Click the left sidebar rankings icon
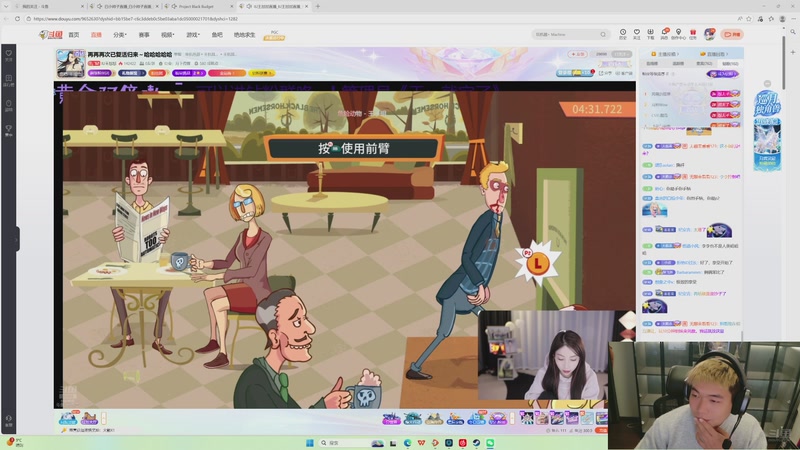The height and width of the screenshot is (450, 800). point(9,81)
